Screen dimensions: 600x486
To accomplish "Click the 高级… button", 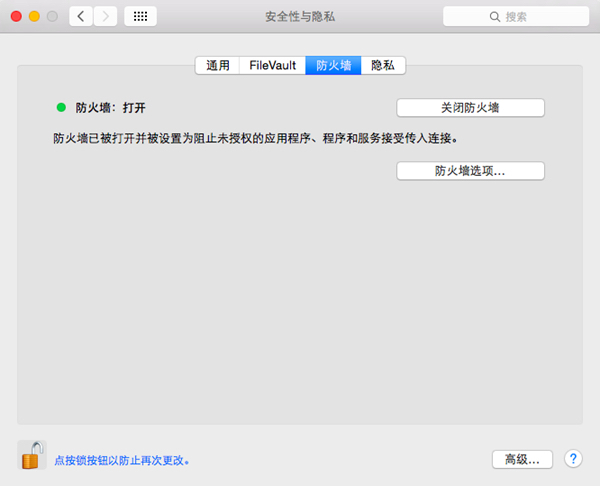I will 522,459.
